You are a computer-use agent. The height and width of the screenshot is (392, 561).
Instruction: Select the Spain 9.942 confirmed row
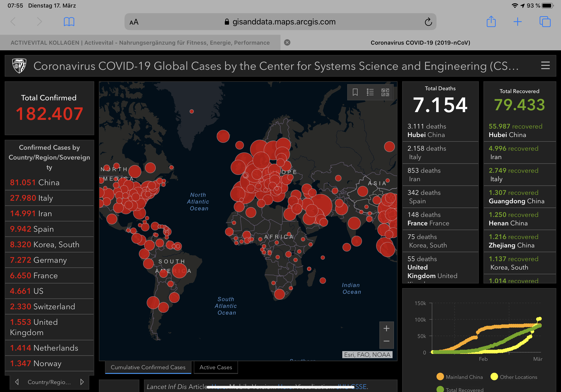click(x=49, y=229)
